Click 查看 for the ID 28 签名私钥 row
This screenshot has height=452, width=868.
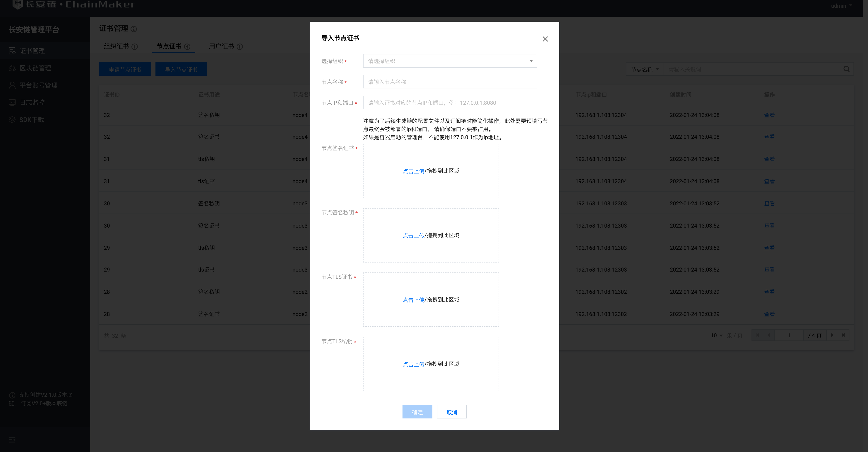pos(769,292)
